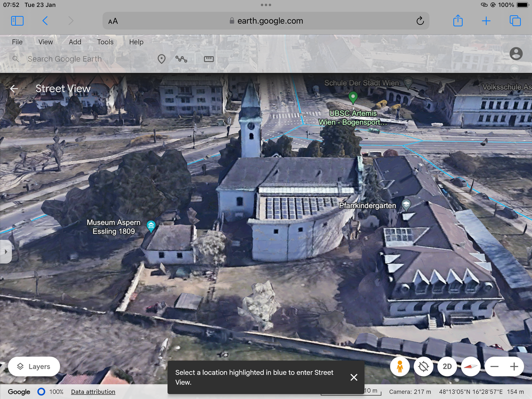The image size is (532, 399).
Task: Open the Layers button
Action: click(34, 367)
